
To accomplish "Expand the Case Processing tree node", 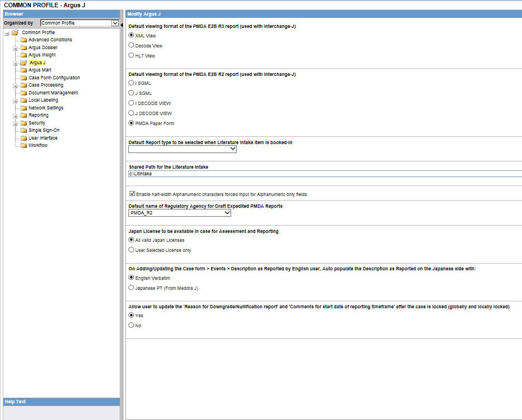I will click(15, 86).
